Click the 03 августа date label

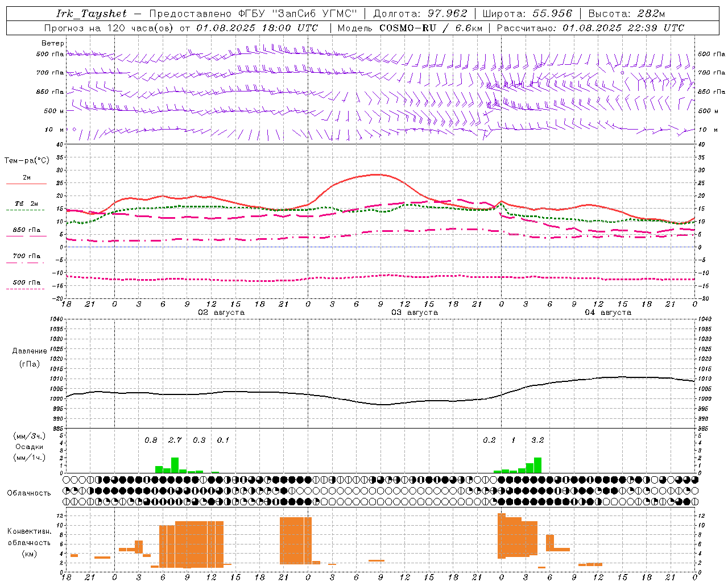pyautogui.click(x=415, y=313)
